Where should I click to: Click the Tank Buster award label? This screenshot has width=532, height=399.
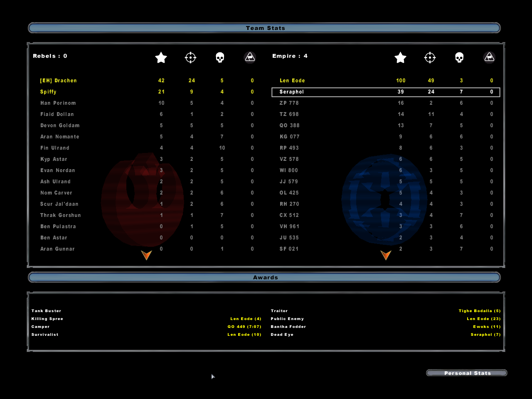(46, 311)
